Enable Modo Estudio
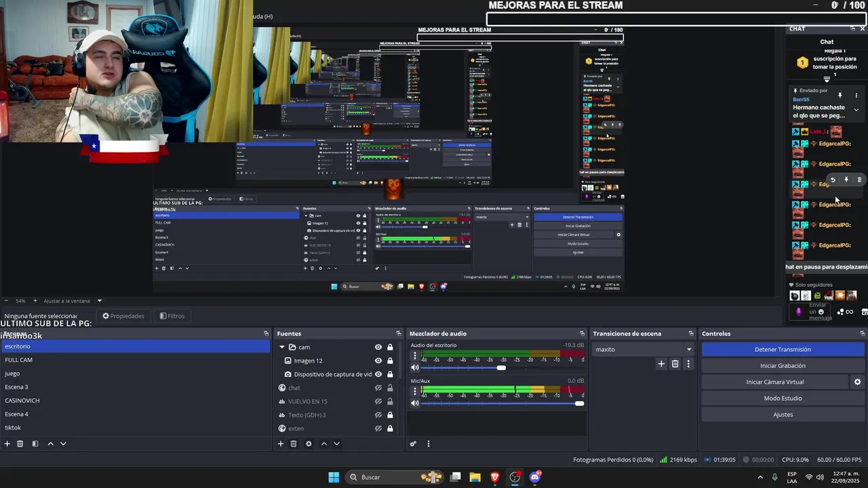Image resolution: width=868 pixels, height=488 pixels. 783,399
